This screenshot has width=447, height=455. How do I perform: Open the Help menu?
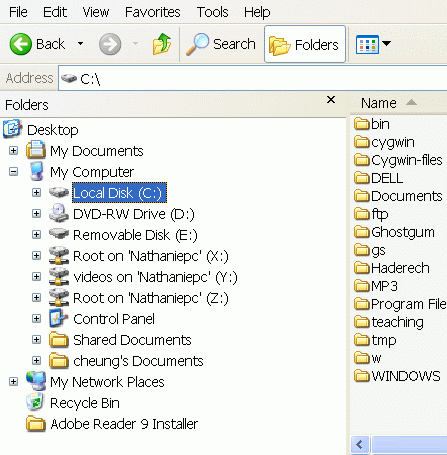257,12
